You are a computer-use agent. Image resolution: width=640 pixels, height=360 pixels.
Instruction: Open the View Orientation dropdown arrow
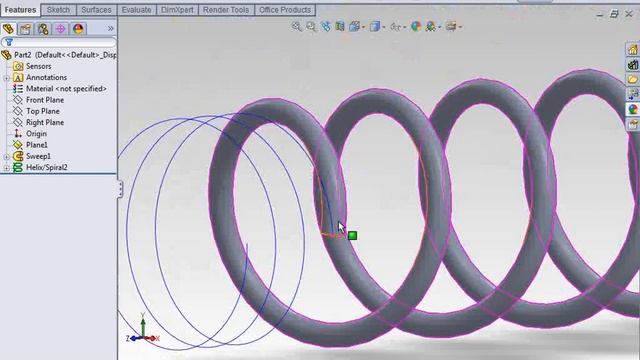(363, 27)
